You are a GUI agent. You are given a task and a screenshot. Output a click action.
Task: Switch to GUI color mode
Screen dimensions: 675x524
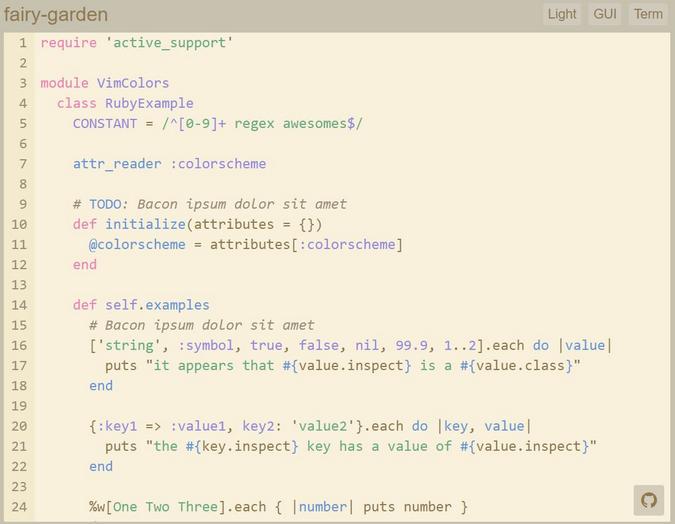pyautogui.click(x=605, y=14)
